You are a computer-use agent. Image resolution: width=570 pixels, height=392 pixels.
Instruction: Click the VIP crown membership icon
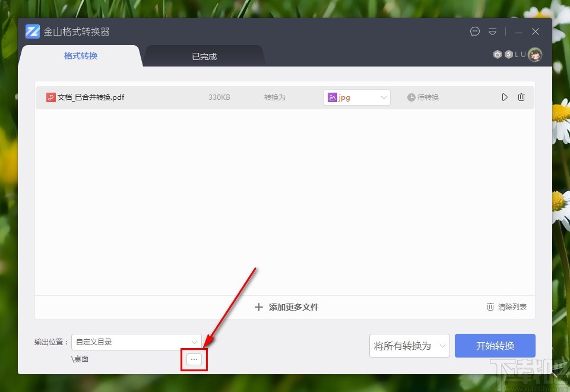coord(498,54)
